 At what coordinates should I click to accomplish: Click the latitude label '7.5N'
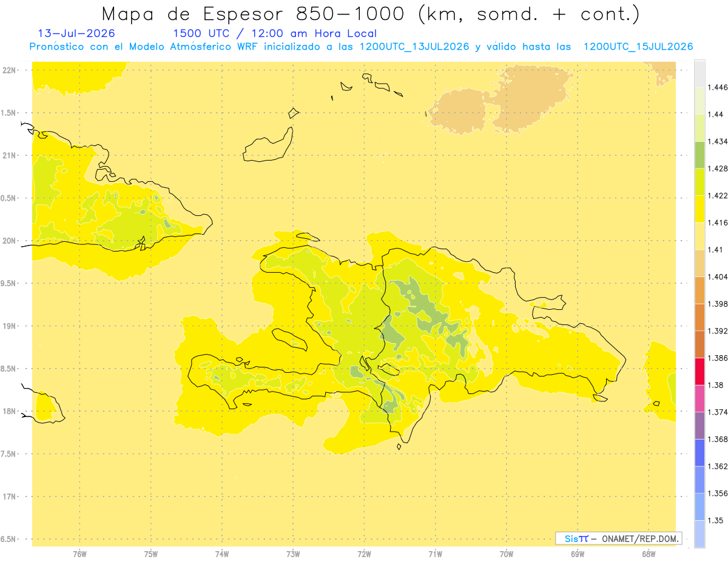(8, 454)
